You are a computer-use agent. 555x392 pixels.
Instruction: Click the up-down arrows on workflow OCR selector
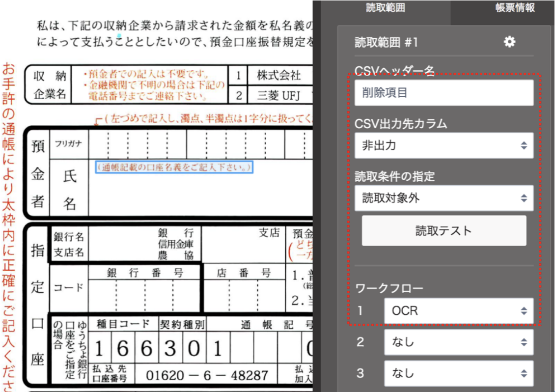524,310
